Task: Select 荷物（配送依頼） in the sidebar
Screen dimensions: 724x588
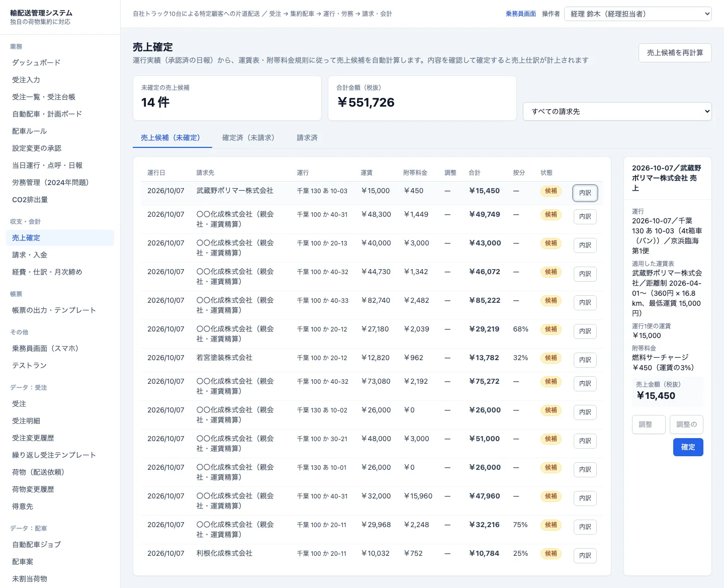Action: pos(60,472)
